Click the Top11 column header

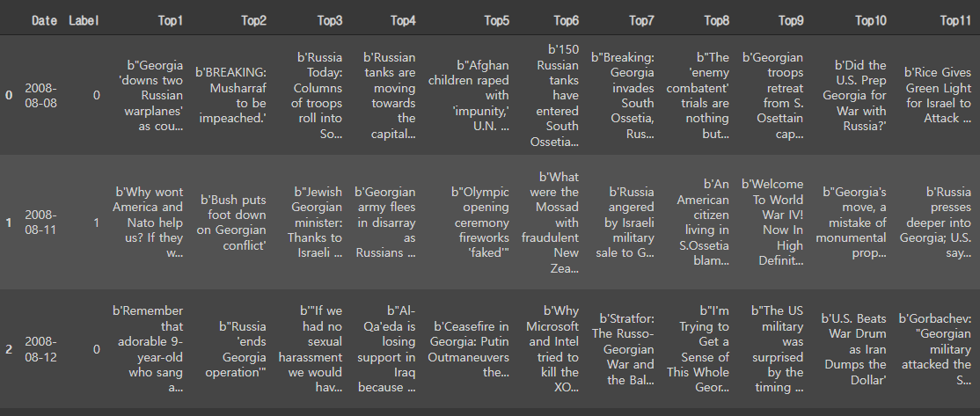coord(954,20)
